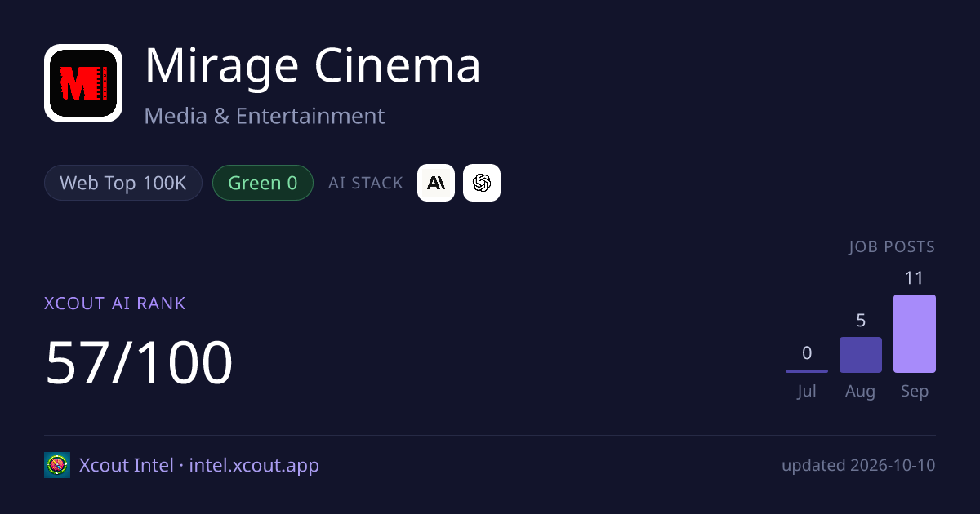This screenshot has width=980, height=514.
Task: Click the Sep month label
Action: point(915,392)
